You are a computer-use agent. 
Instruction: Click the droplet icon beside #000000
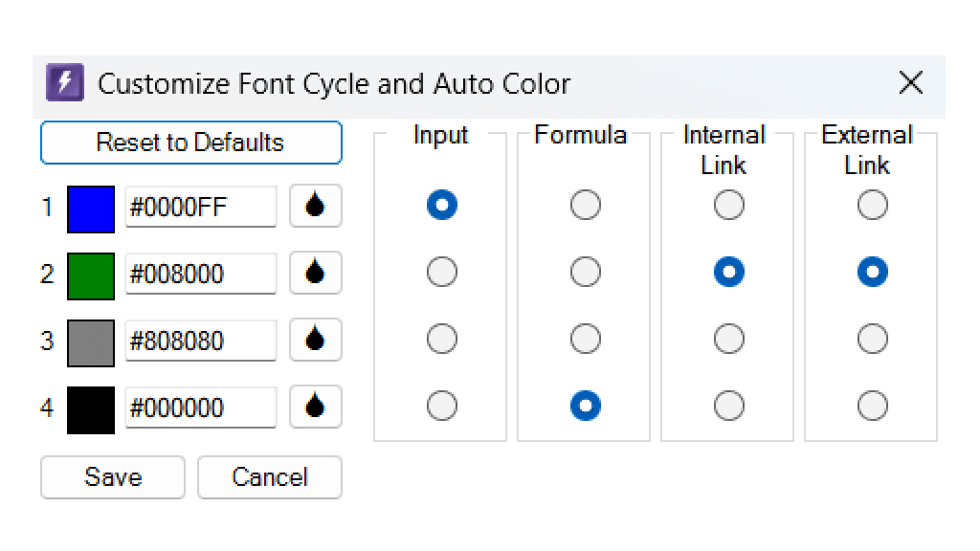point(315,406)
